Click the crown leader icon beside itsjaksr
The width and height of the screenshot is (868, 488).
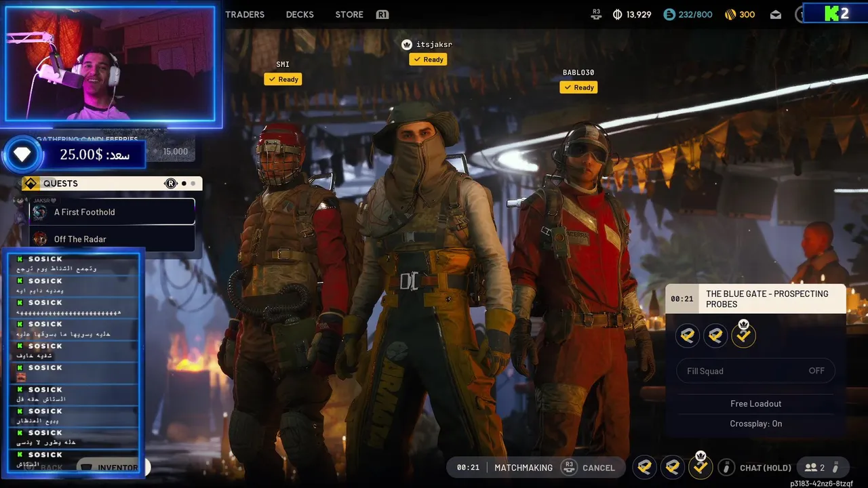pos(406,45)
